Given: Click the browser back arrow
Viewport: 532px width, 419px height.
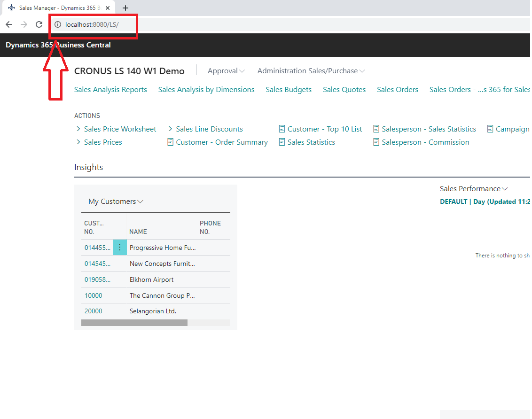Looking at the screenshot, I should (9, 24).
